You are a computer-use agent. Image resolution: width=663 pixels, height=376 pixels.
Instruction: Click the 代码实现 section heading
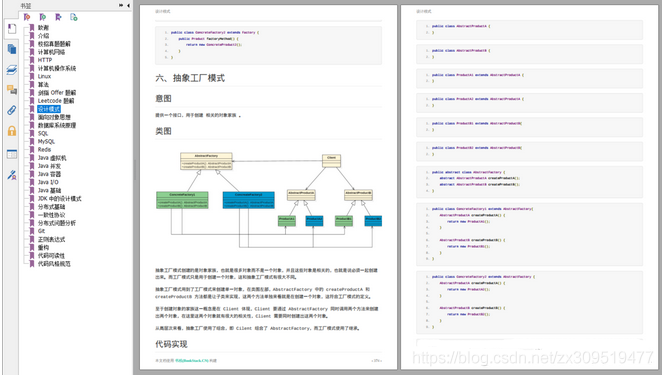[x=171, y=344]
